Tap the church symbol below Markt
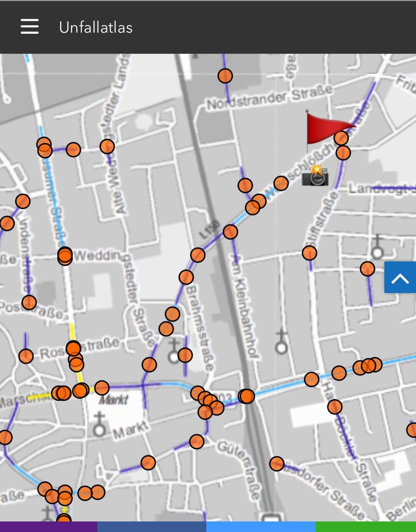The width and height of the screenshot is (416, 532). tap(100, 423)
